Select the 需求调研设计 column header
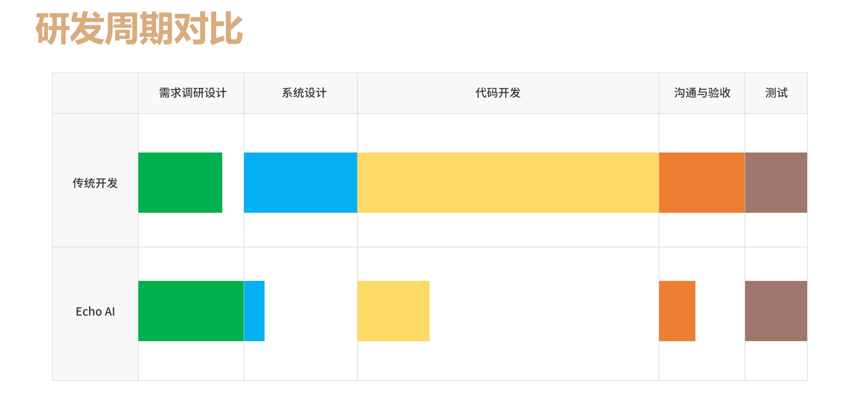This screenshot has height=420, width=868. (192, 93)
